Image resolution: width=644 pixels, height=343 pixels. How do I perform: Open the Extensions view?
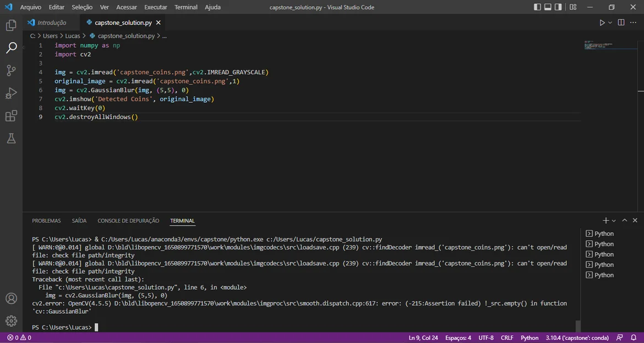[11, 116]
